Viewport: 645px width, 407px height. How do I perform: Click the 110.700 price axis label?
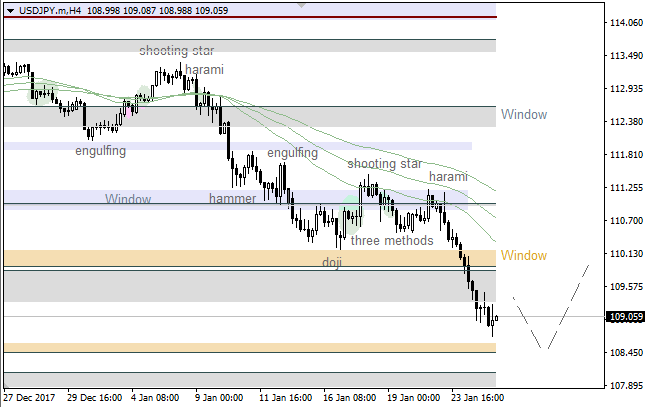[626, 221]
